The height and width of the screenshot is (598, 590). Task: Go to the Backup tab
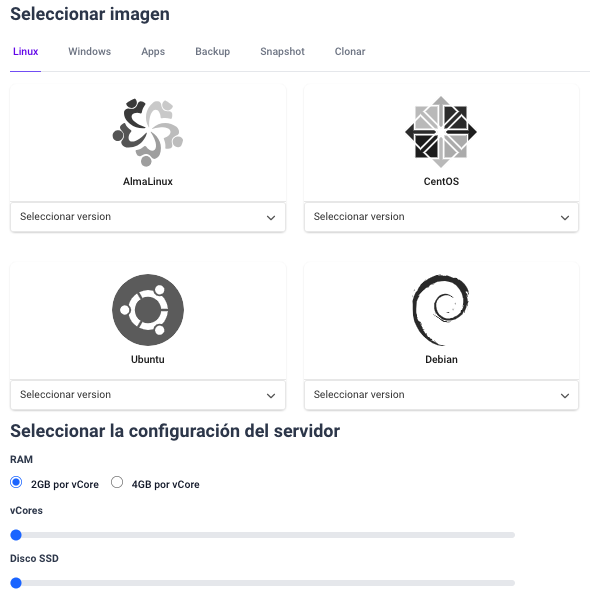click(x=212, y=51)
